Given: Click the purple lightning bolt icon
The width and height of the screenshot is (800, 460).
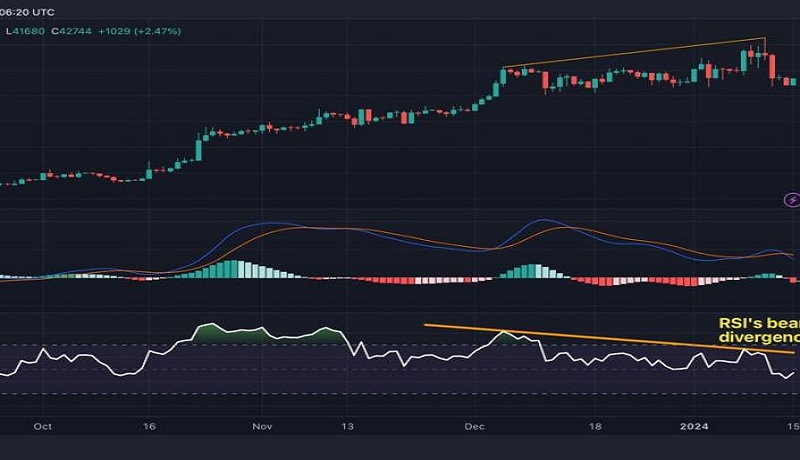Looking at the screenshot, I should 791,200.
